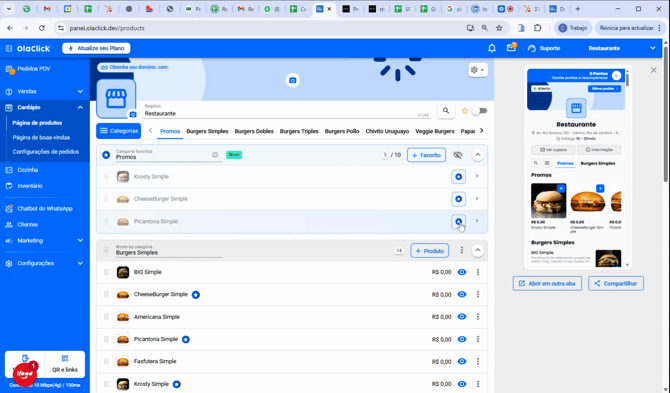
Task: Click Atualize seu Plano button
Action: (96, 48)
